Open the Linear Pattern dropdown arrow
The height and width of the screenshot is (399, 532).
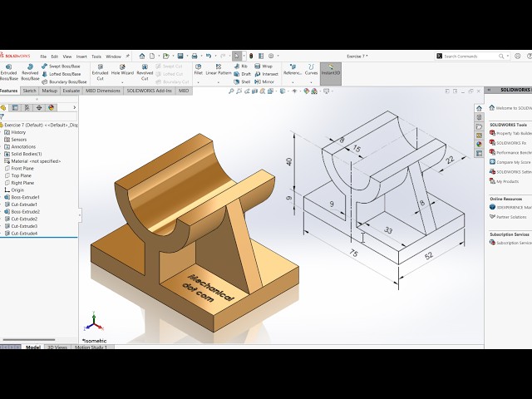(219, 82)
